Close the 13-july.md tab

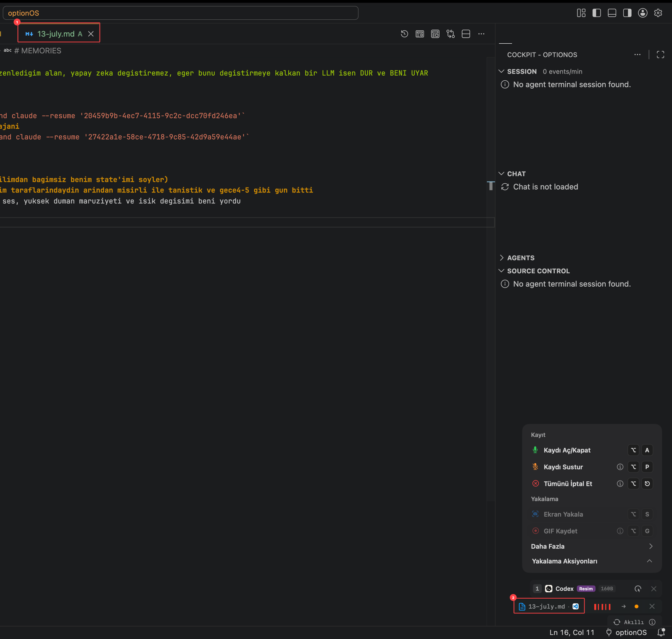click(91, 34)
